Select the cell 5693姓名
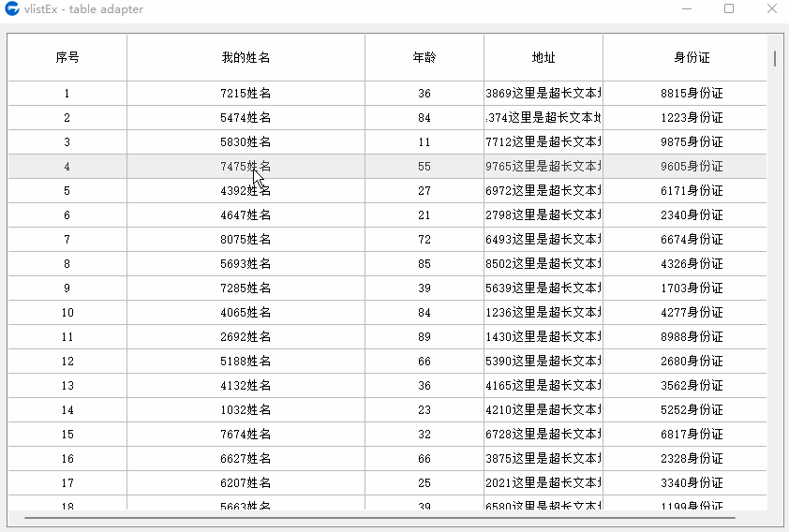 point(246,263)
